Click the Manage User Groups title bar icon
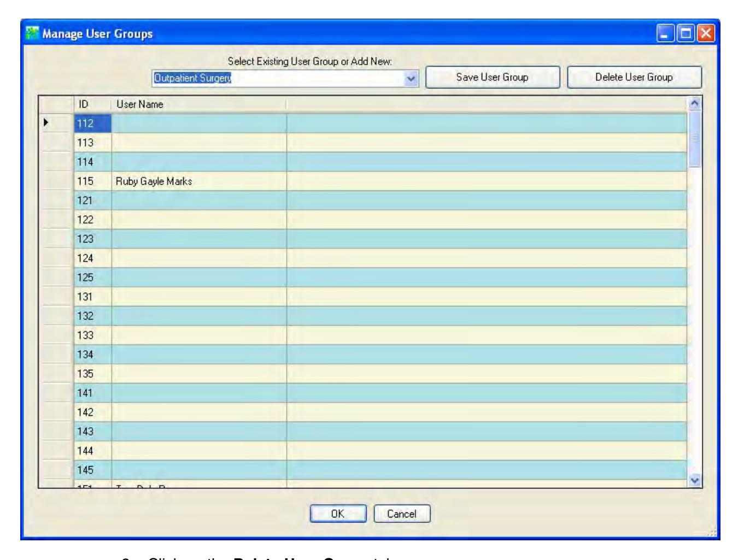The height and width of the screenshot is (560, 738). pyautogui.click(x=33, y=33)
